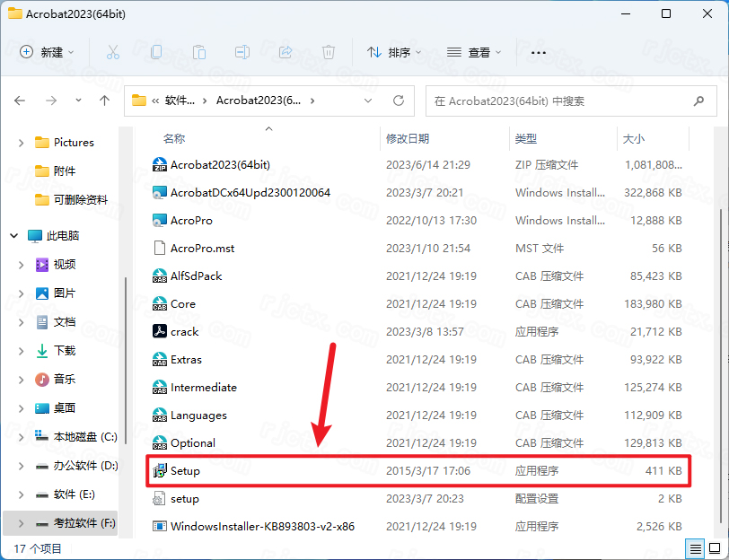Viewport: 729px width, 560px height.
Task: Switch to details view in status bar
Action: tap(696, 549)
